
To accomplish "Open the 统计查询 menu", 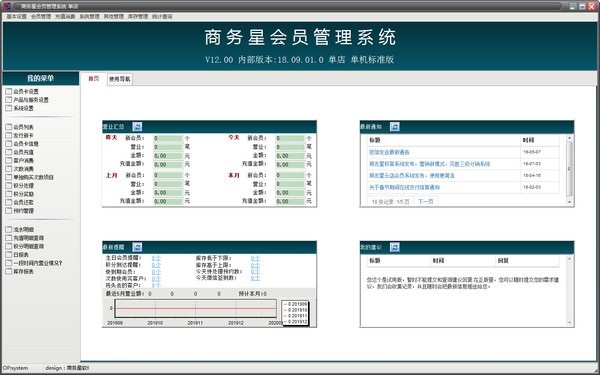I will click(x=162, y=16).
